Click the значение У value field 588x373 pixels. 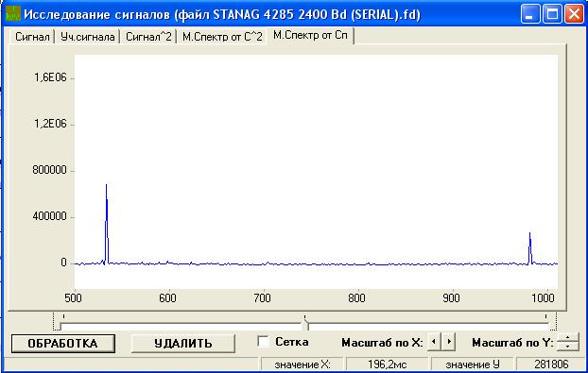point(551,365)
